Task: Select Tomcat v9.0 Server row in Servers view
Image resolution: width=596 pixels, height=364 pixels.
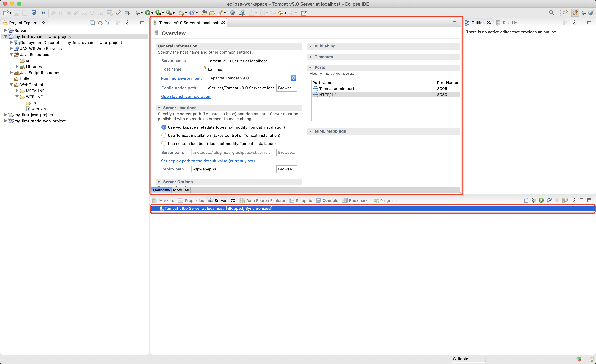Action: (x=372, y=209)
